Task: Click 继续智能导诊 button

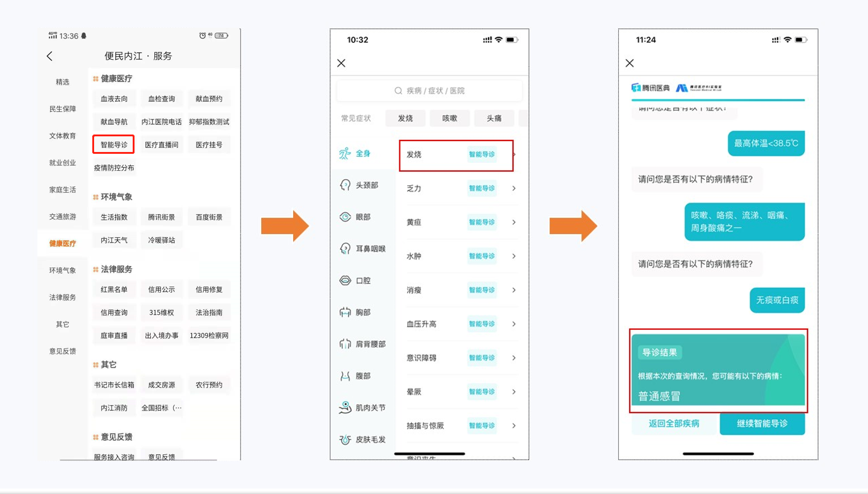Action: pyautogui.click(x=762, y=423)
